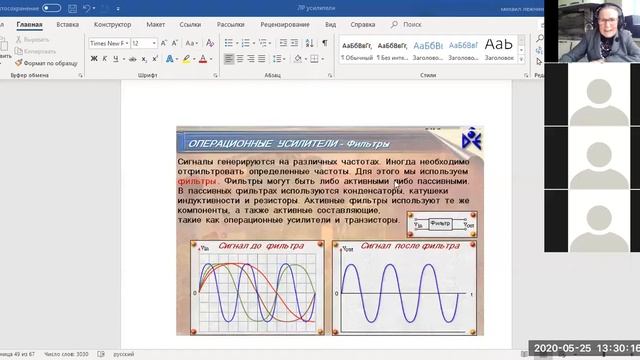Apply yellow text highlight color
Screen dimensions: 640x360
pos(186,59)
